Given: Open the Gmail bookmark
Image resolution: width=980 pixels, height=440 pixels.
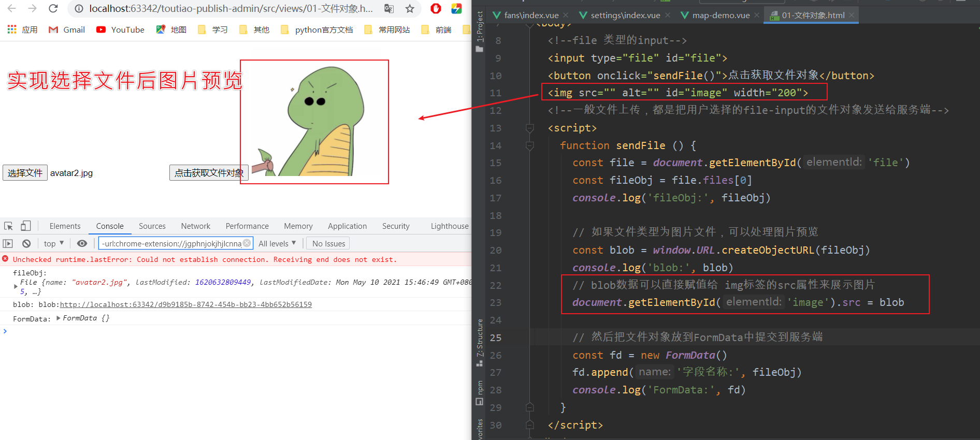Looking at the screenshot, I should (67, 30).
